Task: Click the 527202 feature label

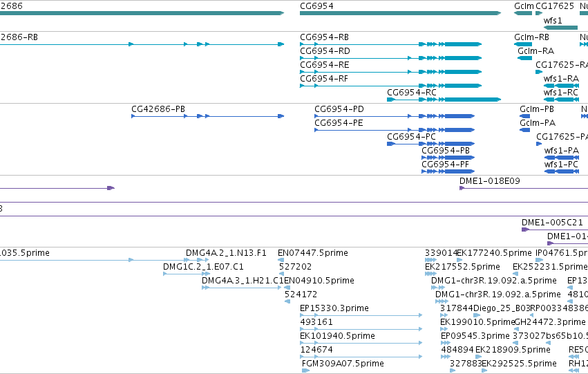Action: (x=295, y=267)
